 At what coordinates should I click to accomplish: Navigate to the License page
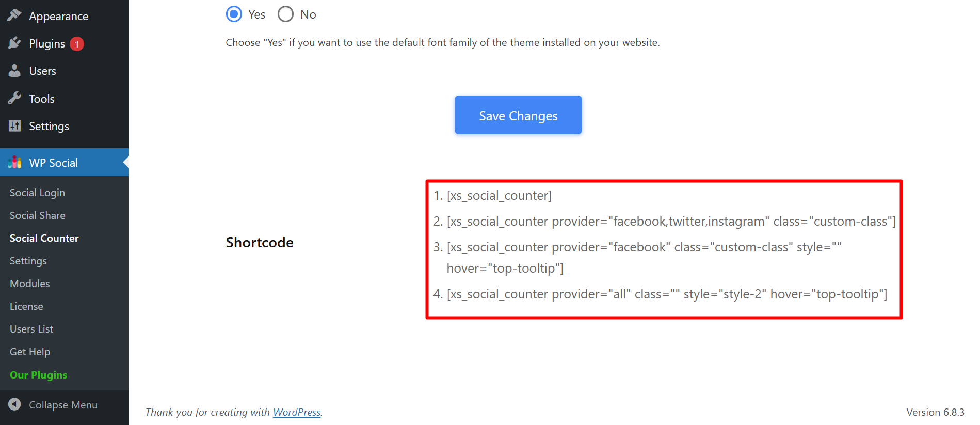(x=26, y=306)
